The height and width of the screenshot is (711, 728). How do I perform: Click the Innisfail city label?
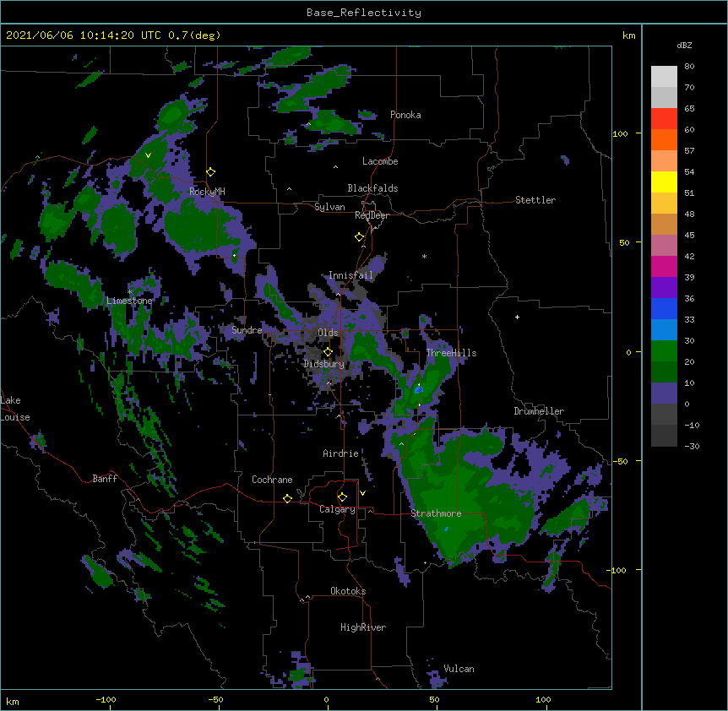(350, 275)
